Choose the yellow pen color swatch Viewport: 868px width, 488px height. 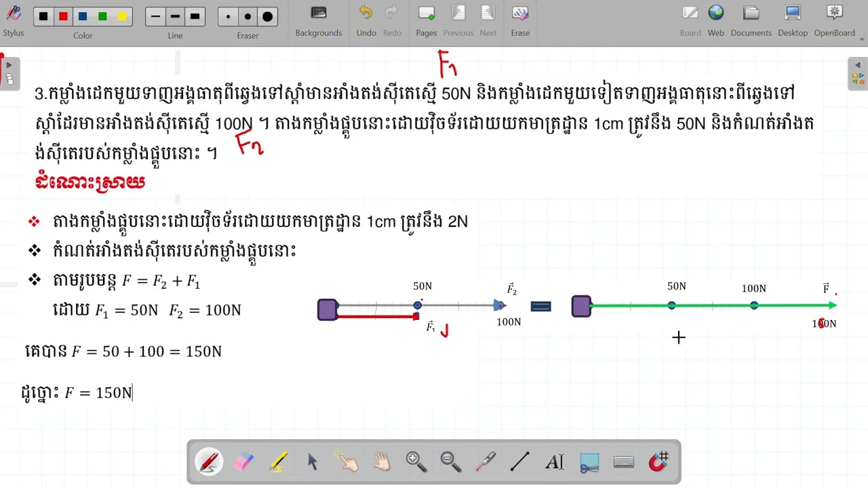(122, 16)
